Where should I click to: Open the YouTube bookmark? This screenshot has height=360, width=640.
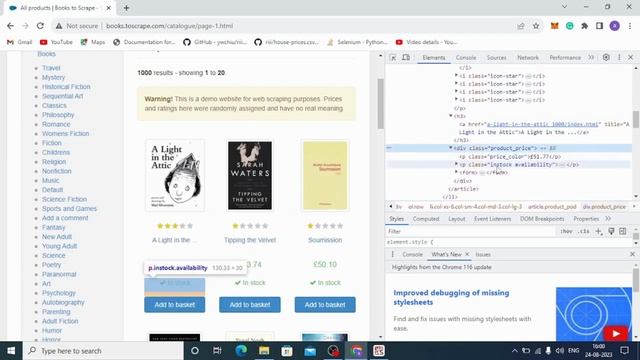(x=56, y=42)
